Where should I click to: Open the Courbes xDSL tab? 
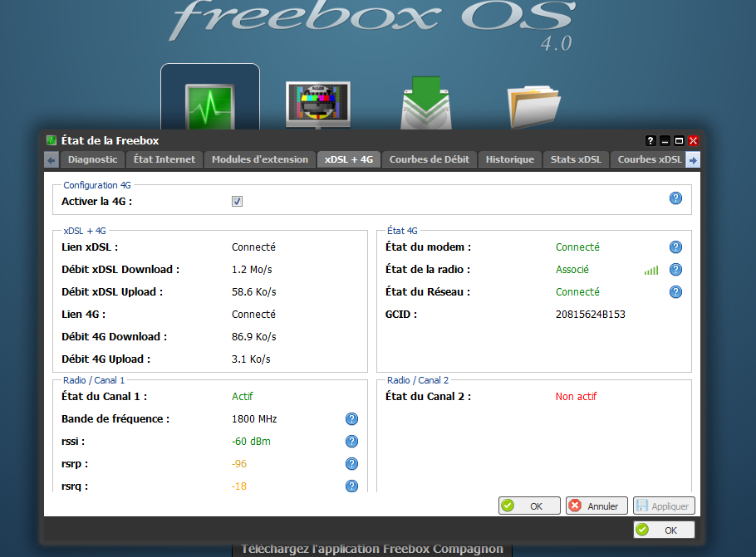point(649,159)
